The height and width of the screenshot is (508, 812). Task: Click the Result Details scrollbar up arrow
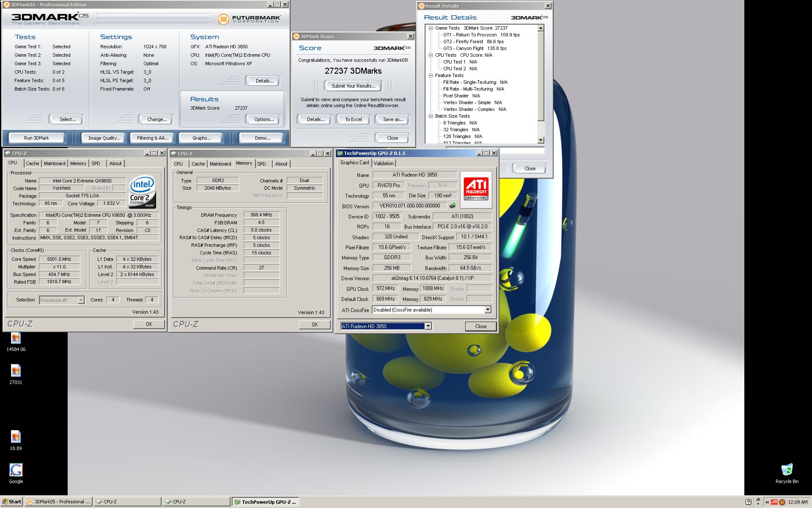[x=540, y=28]
